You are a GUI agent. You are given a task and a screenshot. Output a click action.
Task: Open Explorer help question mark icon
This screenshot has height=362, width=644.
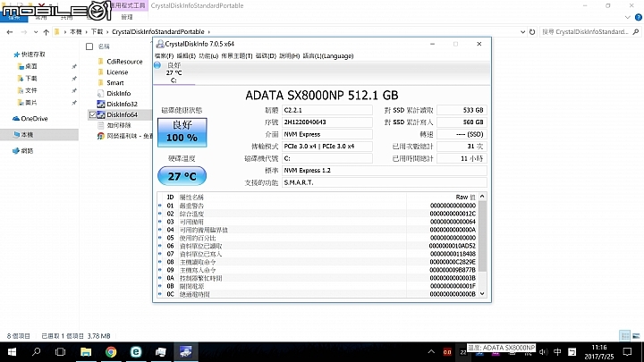pos(639,17)
